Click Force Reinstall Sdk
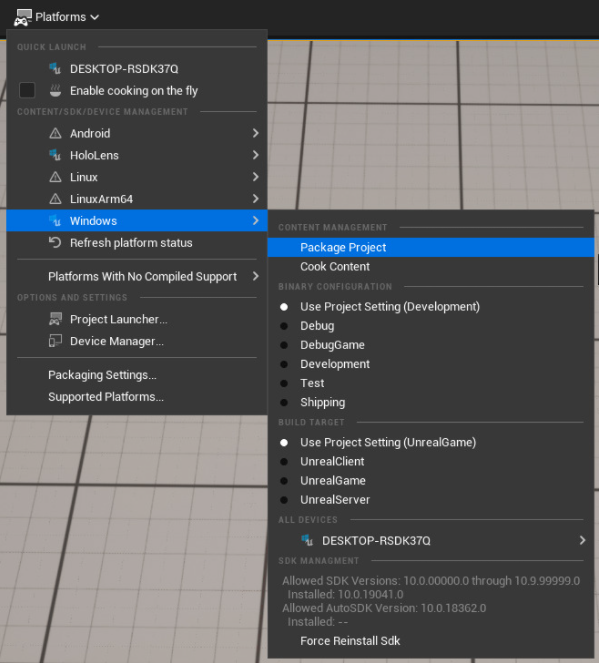Image resolution: width=601 pixels, height=663 pixels. [431, 641]
